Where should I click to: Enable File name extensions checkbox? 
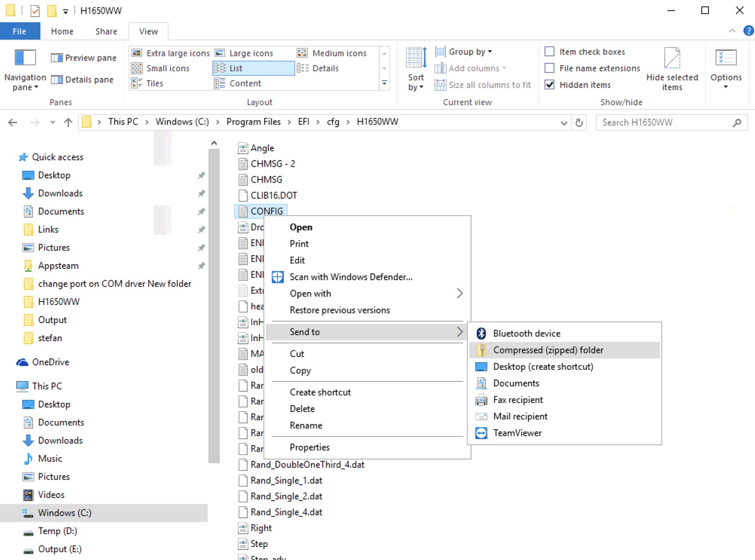tap(549, 68)
